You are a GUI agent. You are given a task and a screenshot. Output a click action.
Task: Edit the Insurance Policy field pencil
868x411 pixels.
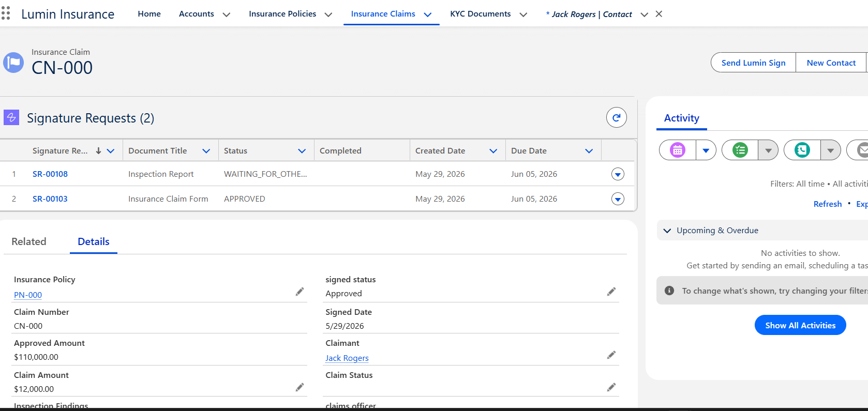coord(300,292)
